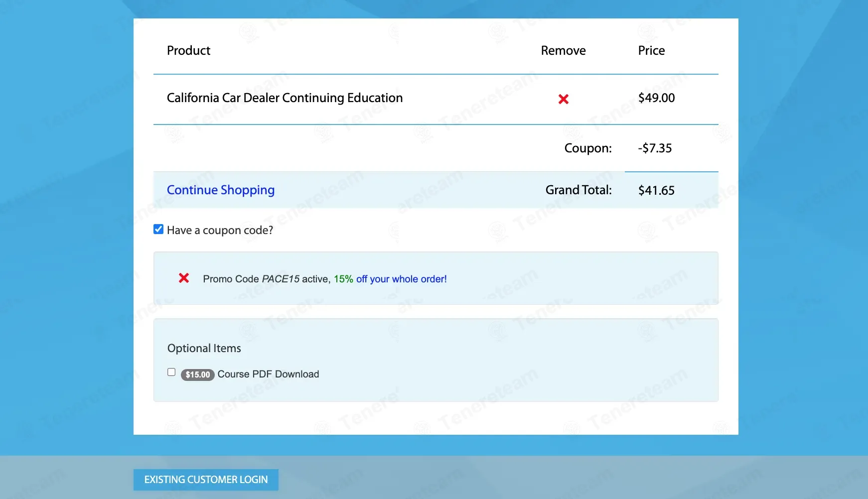The height and width of the screenshot is (499, 868).
Task: Click the Price column header
Action: click(x=651, y=50)
